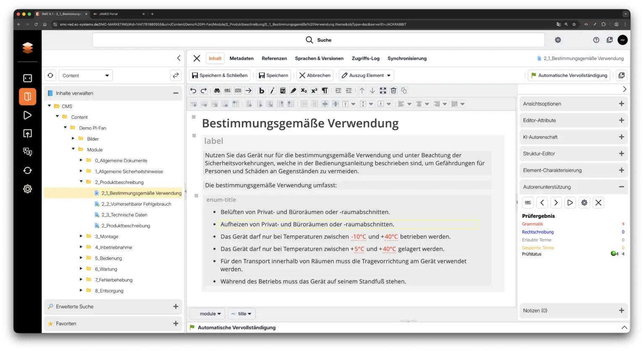Delete element using the trash icon
Image resolution: width=644 pixels, height=351 pixels.
pyautogui.click(x=393, y=90)
